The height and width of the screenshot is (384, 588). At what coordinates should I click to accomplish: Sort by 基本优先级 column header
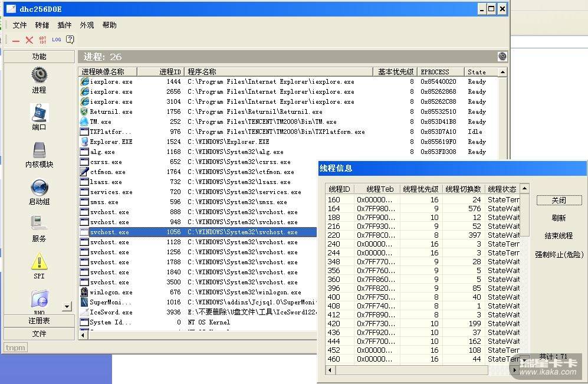coord(395,71)
